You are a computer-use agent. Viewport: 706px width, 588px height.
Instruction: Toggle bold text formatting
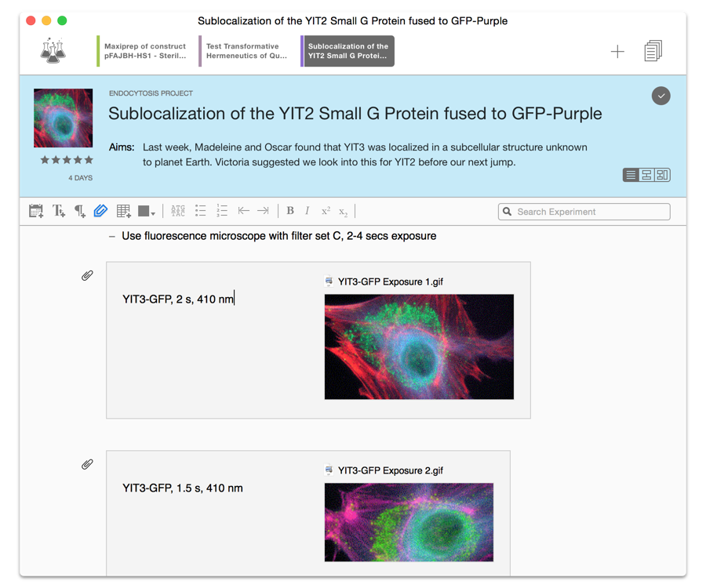[290, 211]
